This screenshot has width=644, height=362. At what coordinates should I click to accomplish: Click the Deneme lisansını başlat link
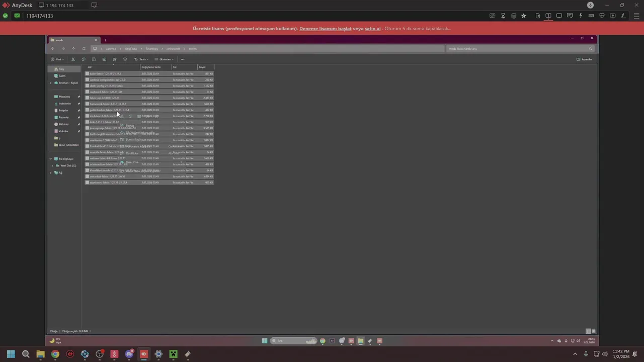coord(326,29)
